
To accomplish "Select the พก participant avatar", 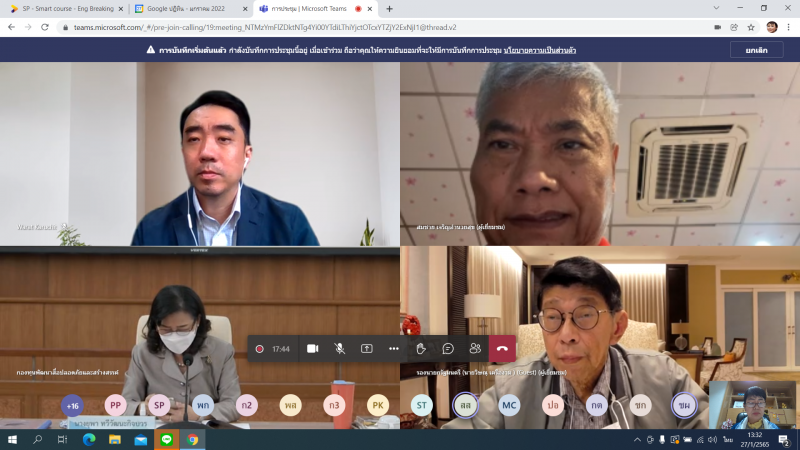I will 203,405.
